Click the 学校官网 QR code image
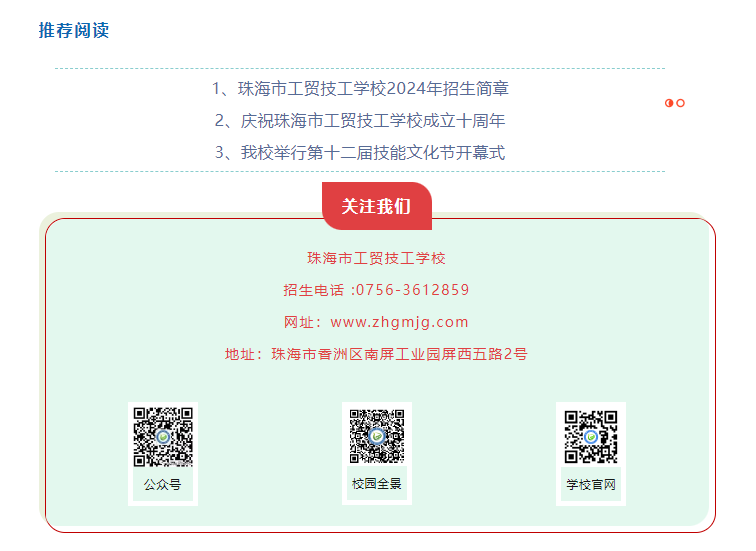 (591, 437)
